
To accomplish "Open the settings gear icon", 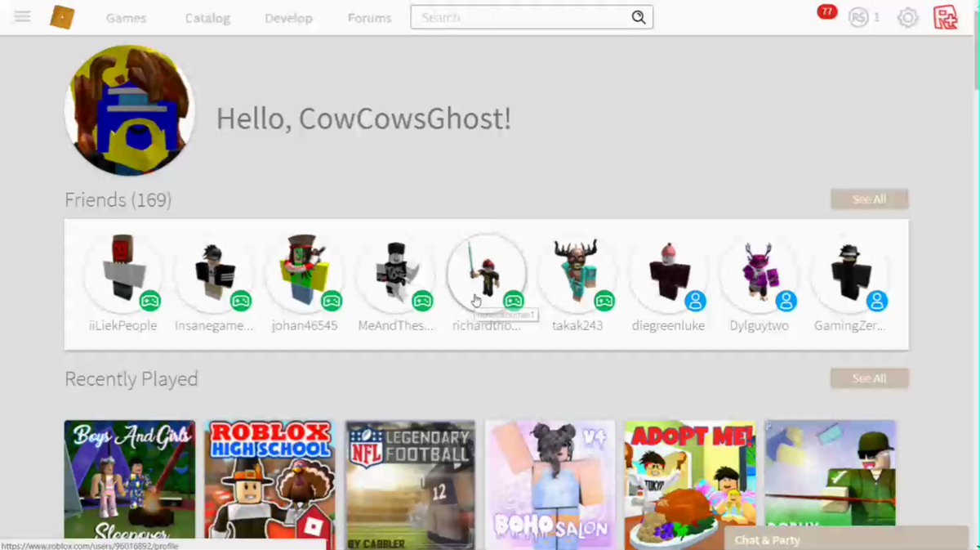I will [907, 17].
